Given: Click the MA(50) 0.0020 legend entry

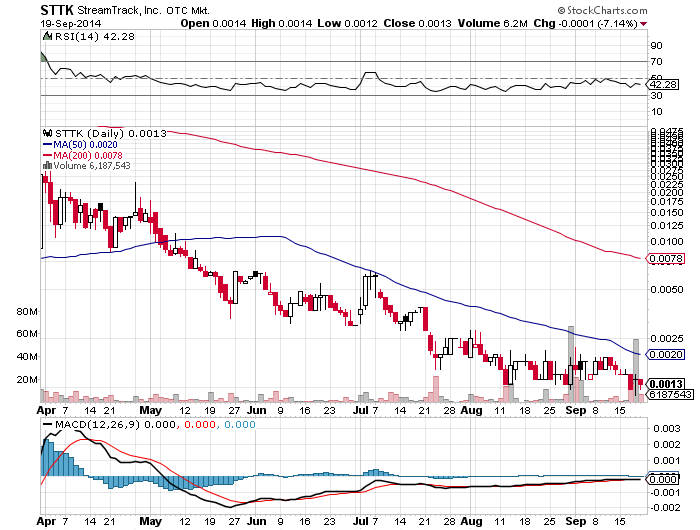Looking at the screenshot, I should point(80,145).
